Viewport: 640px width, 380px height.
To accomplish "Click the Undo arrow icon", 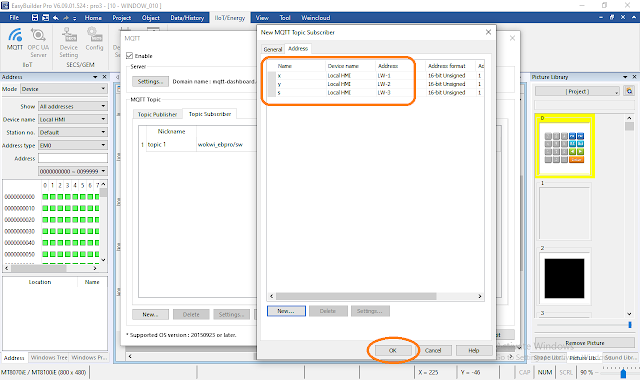I will coord(56,18).
